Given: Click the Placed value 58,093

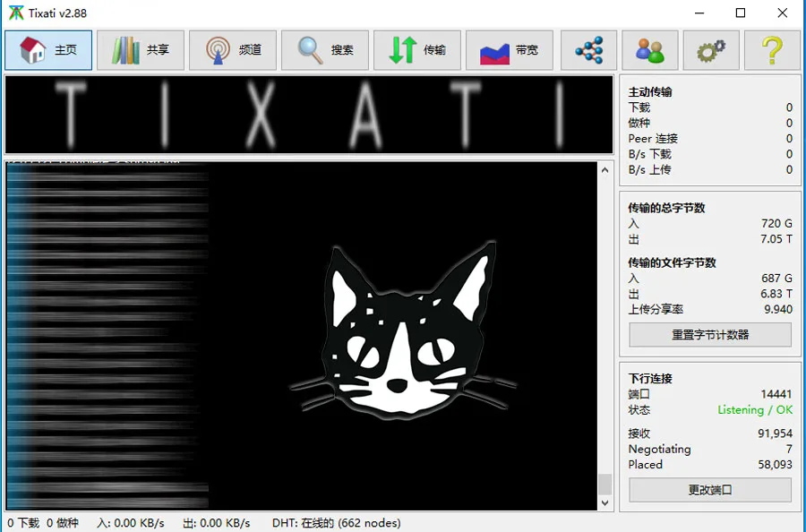Looking at the screenshot, I should (x=776, y=464).
